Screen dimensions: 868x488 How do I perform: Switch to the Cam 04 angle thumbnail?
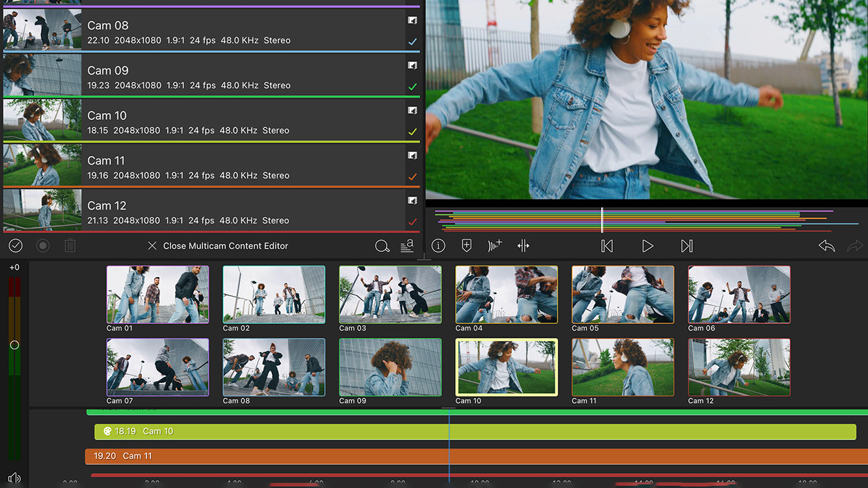(507, 294)
